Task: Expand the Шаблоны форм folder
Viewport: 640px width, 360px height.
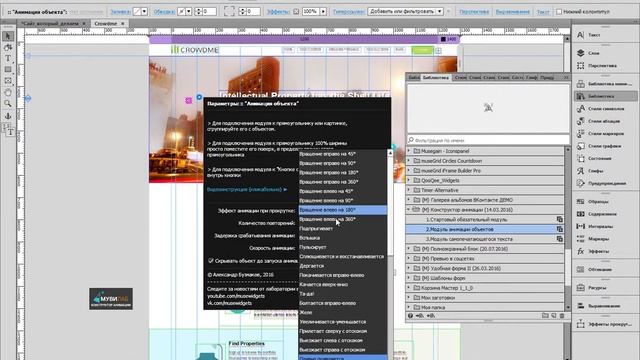Action: click(409, 278)
